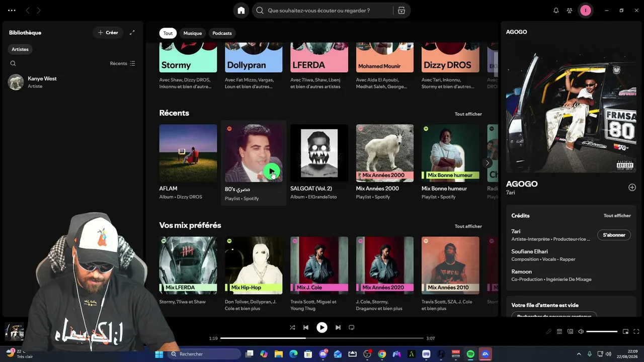Open the Mix Bonne humeur playlist cover

click(450, 153)
